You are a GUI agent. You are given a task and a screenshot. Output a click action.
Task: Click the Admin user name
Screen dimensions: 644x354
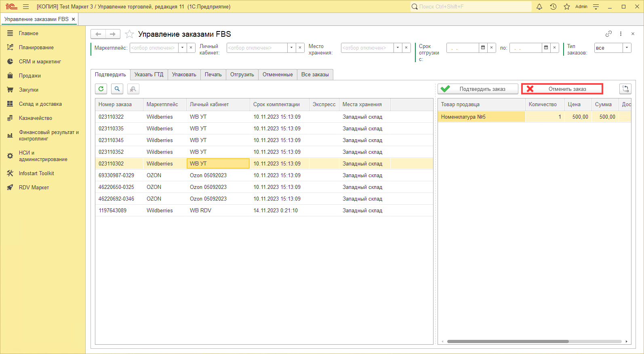click(x=581, y=6)
